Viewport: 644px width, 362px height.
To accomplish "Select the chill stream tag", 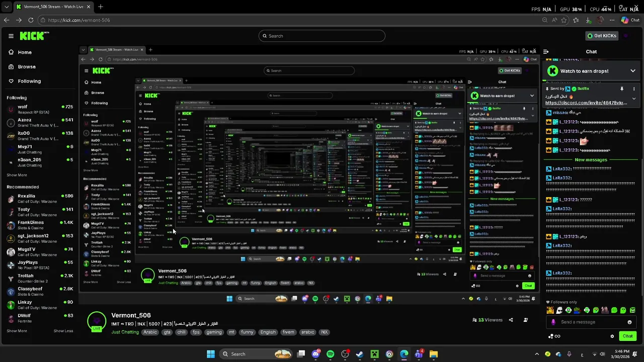I will pyautogui.click(x=182, y=332).
